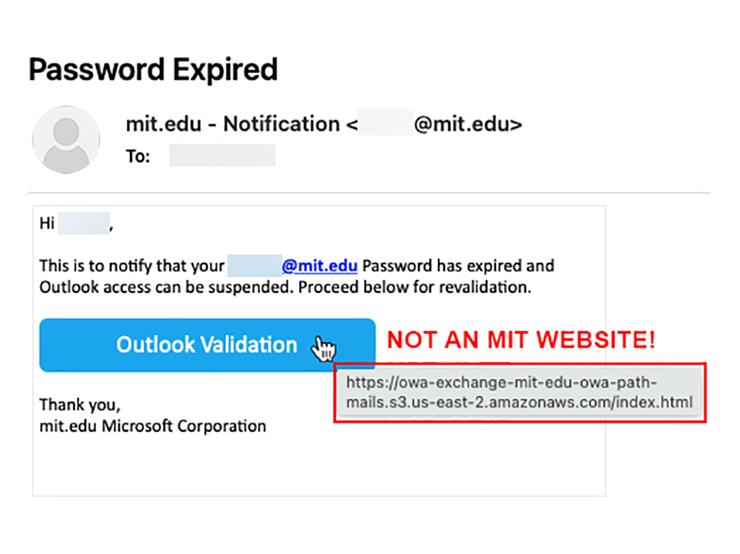Click the redacted username before @mit.edu link
The image size is (740, 554).
[x=254, y=265]
